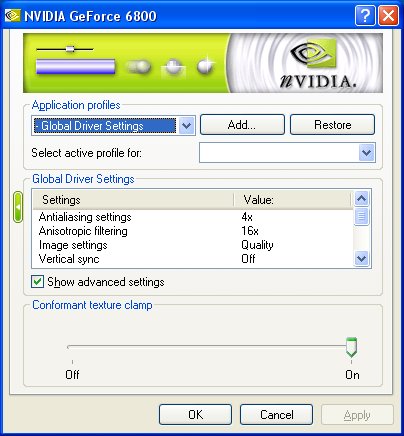Viewport: 404px width, 436px height.
Task: Open the Global Driver Settings profile dropdown
Action: (x=187, y=126)
